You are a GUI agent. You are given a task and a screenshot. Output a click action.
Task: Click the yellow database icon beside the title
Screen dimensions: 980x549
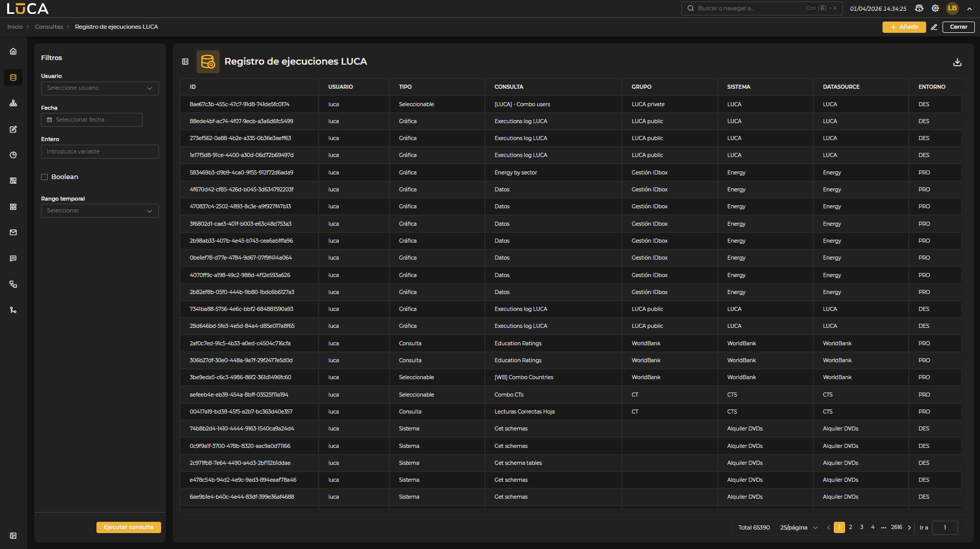click(208, 62)
